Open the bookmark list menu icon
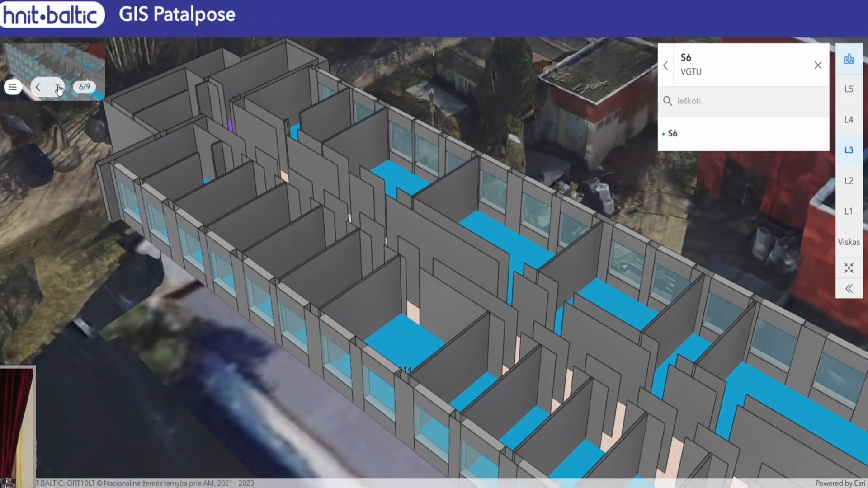Screen dimensions: 868x488 (x=13, y=87)
